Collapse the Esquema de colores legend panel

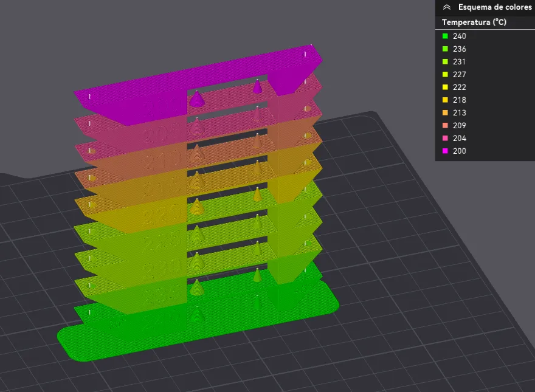[448, 7]
